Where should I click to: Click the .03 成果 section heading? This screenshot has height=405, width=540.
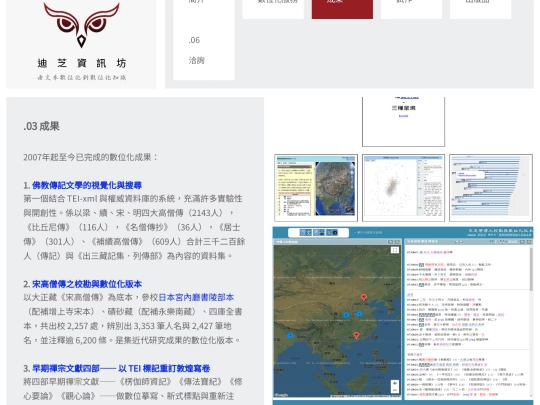(41, 126)
